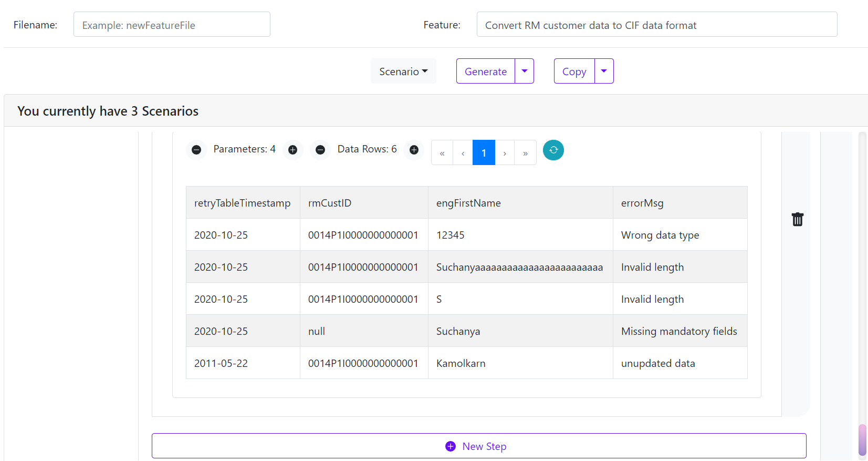Expand the Generate split-button arrow
Image resolution: width=868 pixels, height=461 pixels.
[x=524, y=71]
